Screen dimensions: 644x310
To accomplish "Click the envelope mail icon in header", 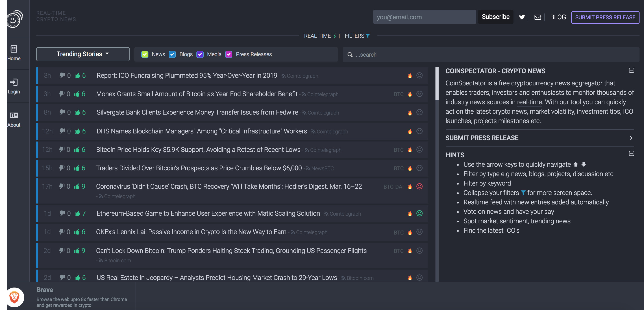I will [537, 17].
